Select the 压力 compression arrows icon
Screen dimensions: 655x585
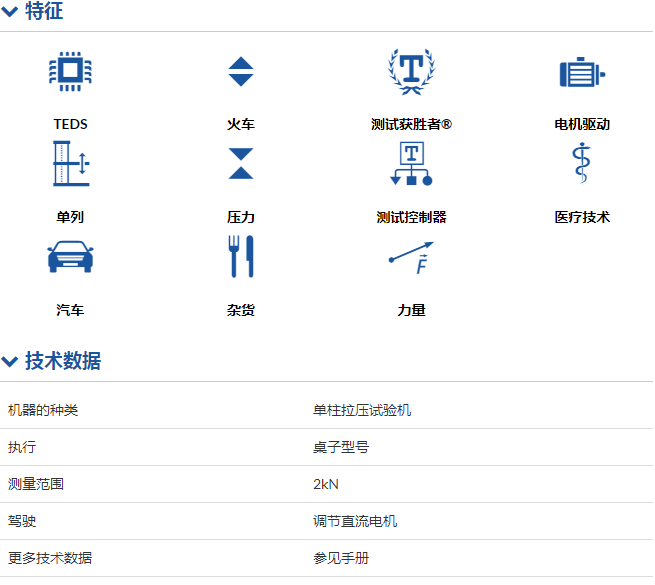coord(241,164)
